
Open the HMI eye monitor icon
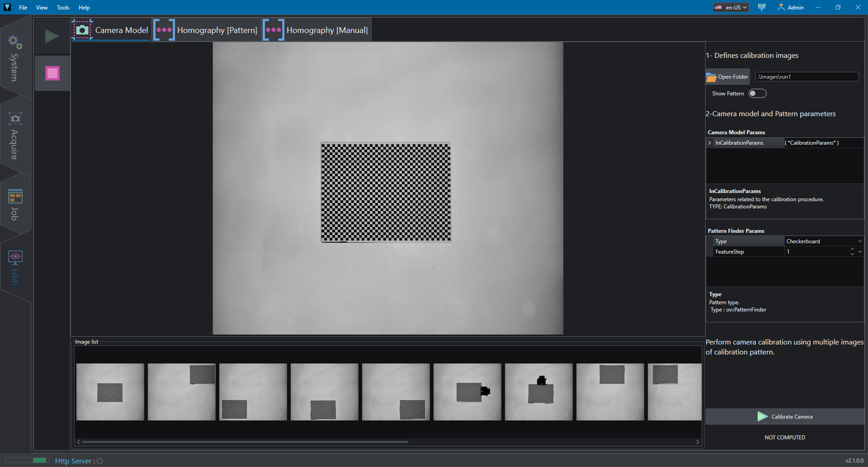[x=15, y=257]
